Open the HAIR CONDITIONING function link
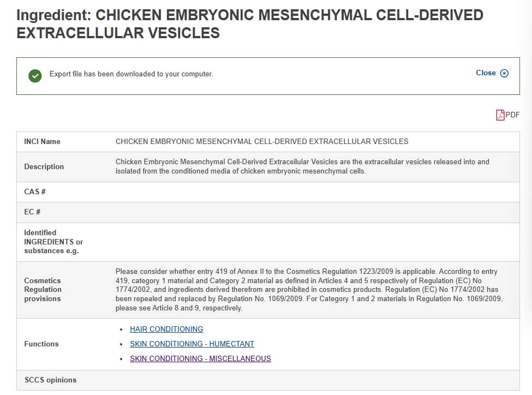The width and height of the screenshot is (532, 395). tap(166, 329)
